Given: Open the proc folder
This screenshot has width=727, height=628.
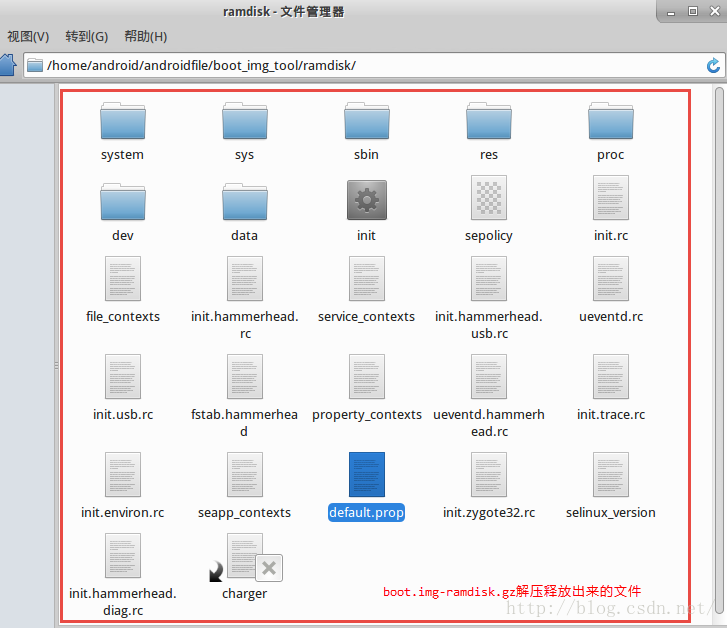Looking at the screenshot, I should [611, 121].
